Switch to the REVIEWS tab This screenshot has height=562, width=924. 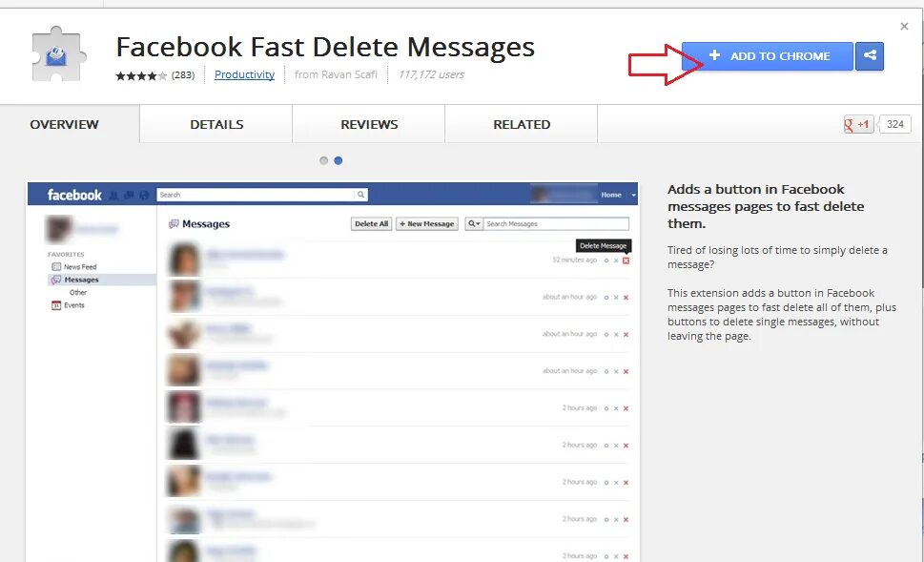(368, 123)
